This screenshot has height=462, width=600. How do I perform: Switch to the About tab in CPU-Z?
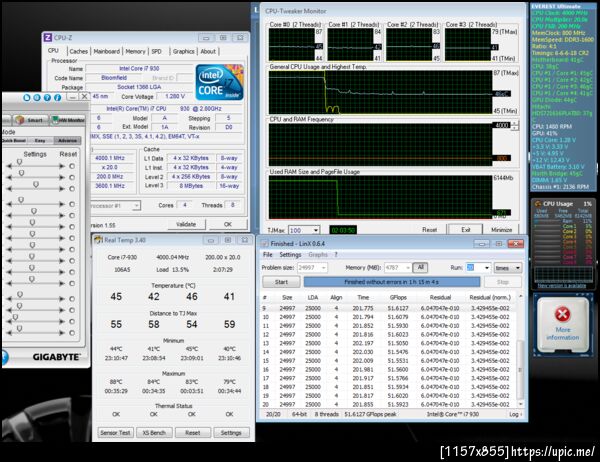208,51
